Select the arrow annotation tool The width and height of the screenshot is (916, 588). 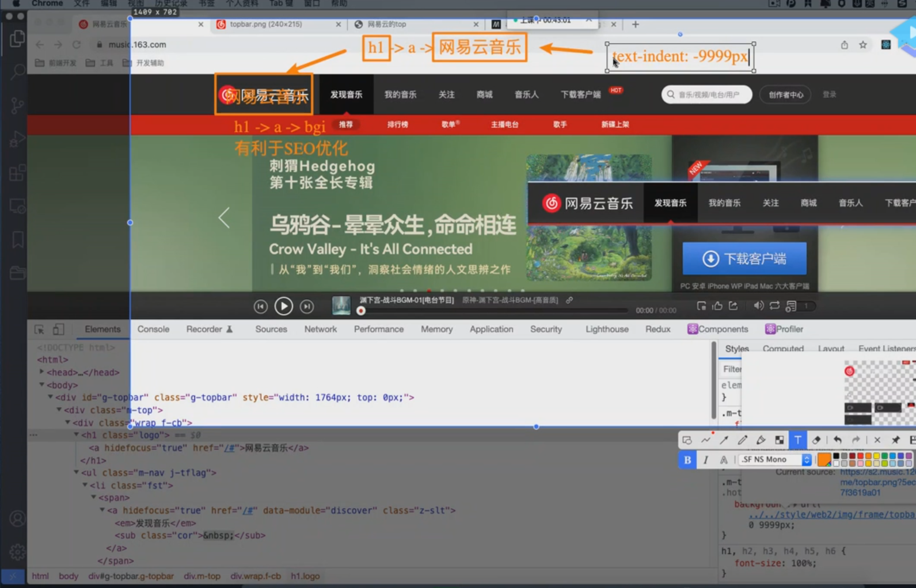[724, 440]
